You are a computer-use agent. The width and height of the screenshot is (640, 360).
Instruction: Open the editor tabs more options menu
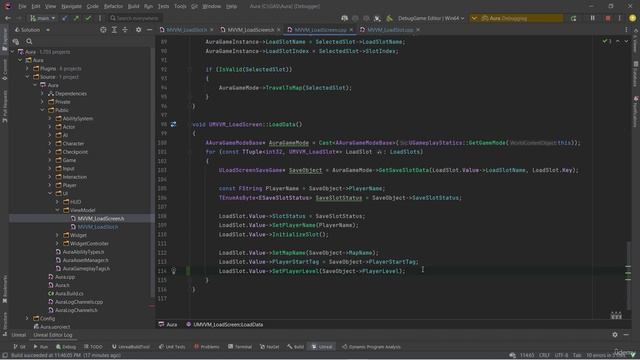tap(626, 30)
